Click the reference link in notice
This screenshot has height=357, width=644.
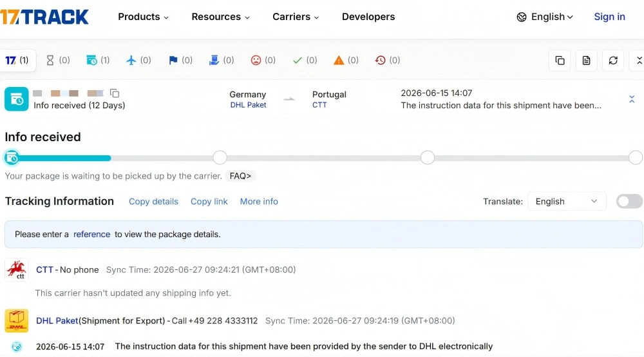[x=91, y=235]
